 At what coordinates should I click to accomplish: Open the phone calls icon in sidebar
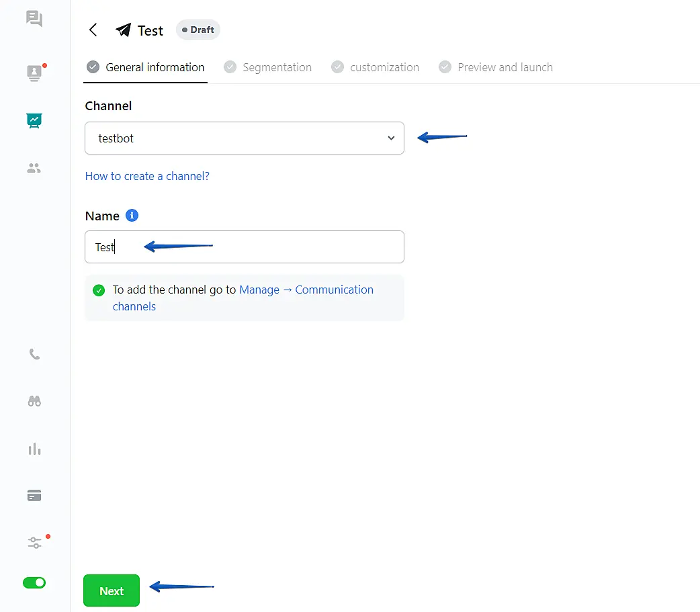point(34,354)
